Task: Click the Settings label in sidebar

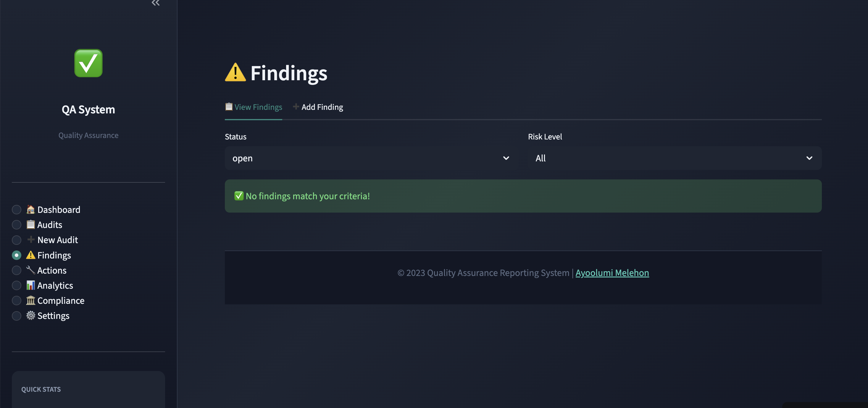Action: pyautogui.click(x=53, y=316)
